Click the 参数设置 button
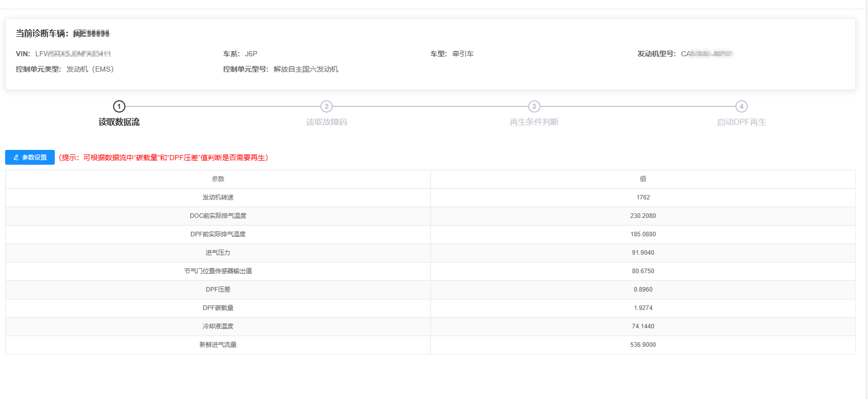 coord(30,158)
